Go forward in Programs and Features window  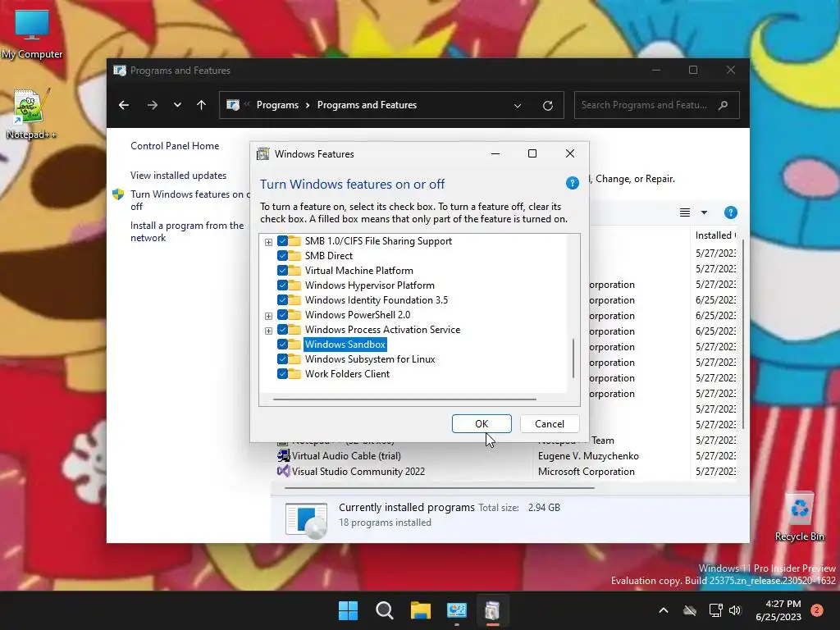pyautogui.click(x=153, y=105)
